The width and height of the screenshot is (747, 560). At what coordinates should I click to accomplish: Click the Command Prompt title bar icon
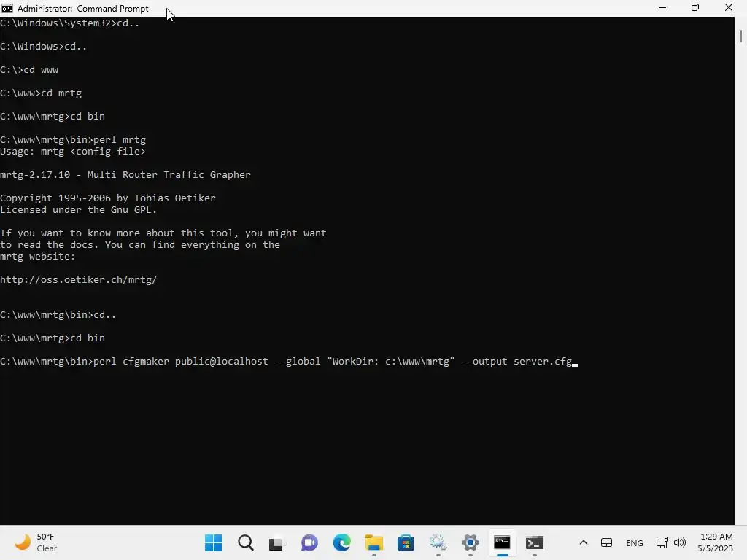pos(7,8)
